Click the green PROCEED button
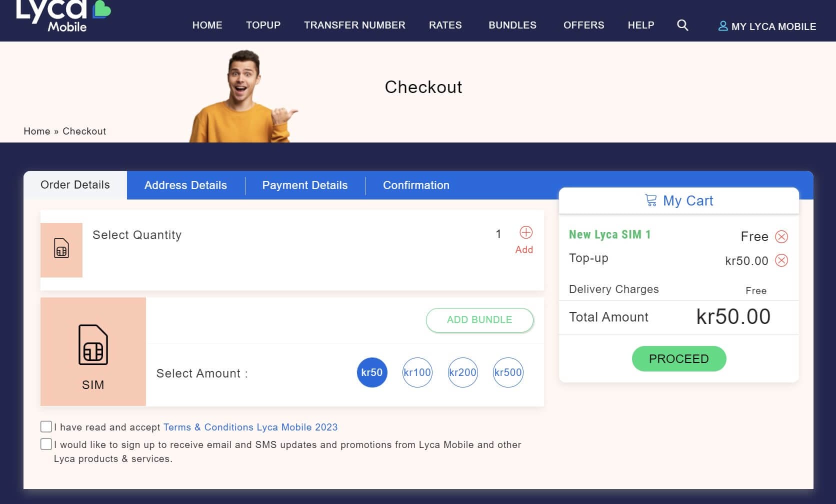836x504 pixels. tap(679, 358)
